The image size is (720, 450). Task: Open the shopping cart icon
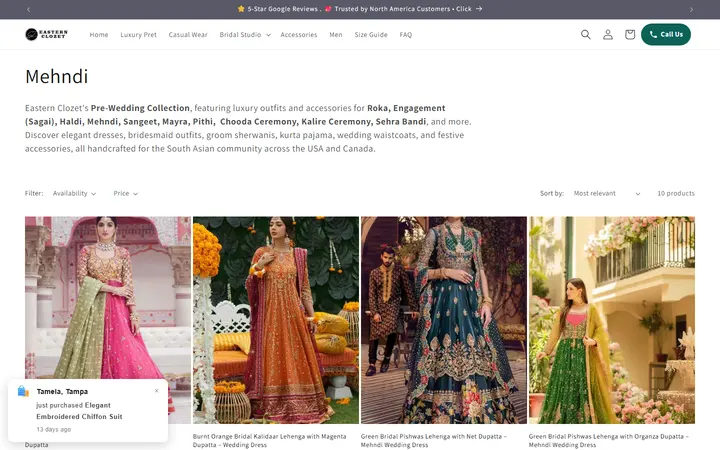(630, 34)
